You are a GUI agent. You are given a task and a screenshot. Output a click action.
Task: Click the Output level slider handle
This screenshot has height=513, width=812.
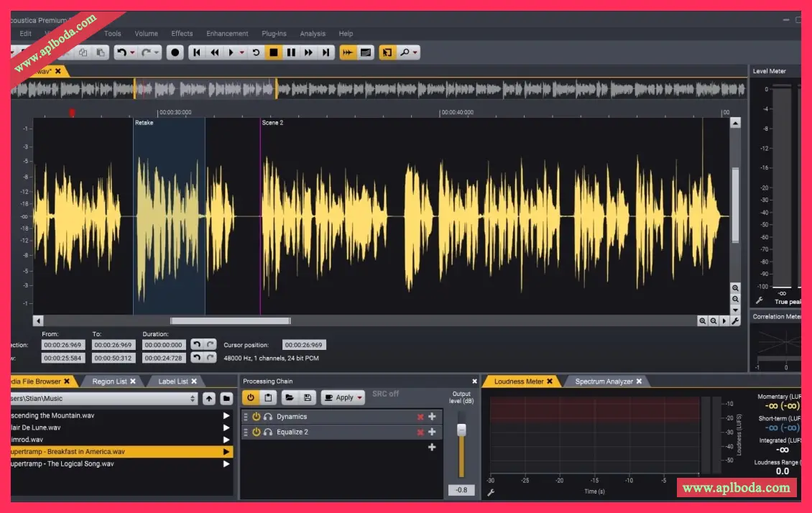click(x=461, y=430)
